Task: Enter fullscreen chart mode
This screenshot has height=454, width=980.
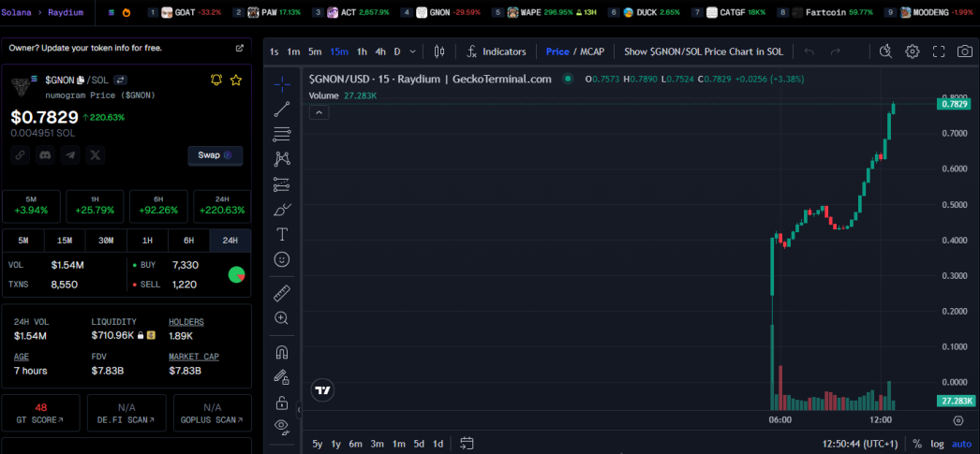Action: pos(939,51)
